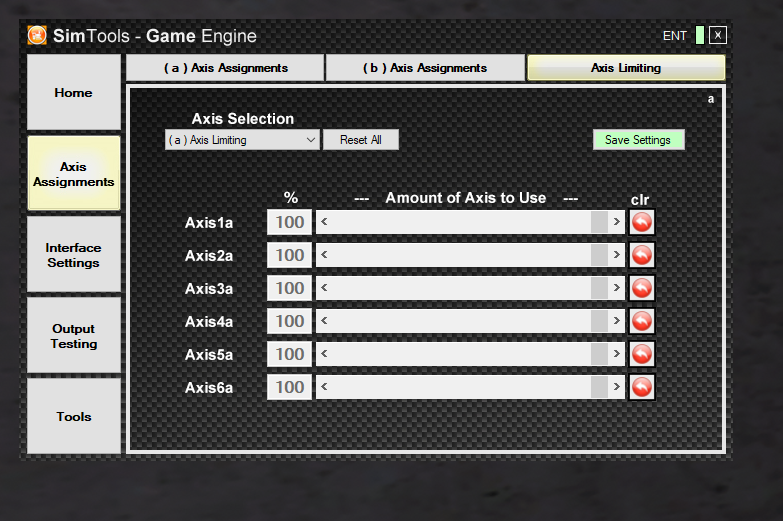The width and height of the screenshot is (783, 521).
Task: Click the Axis3a percent value field
Action: pos(290,288)
